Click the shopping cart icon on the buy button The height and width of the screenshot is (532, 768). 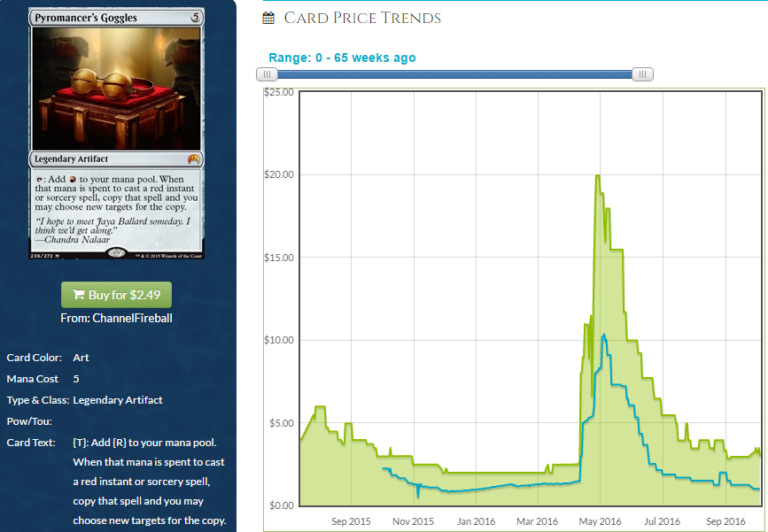(x=78, y=294)
